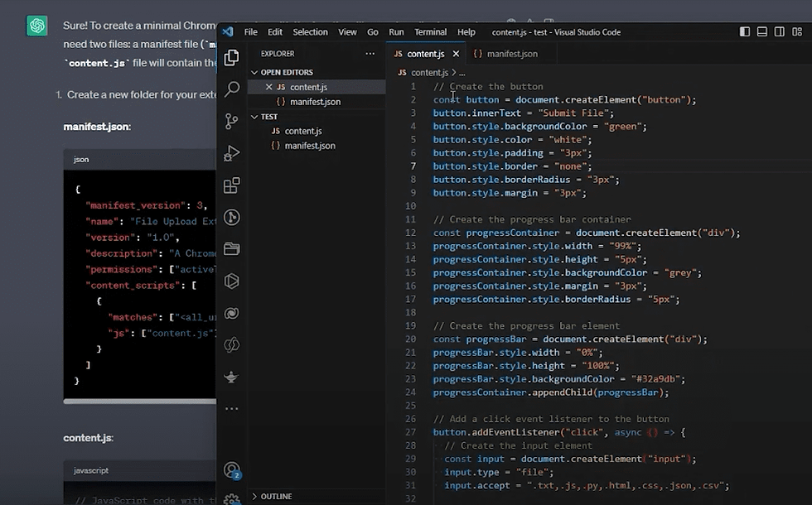Open the Run and Debug view
This screenshot has height=505, width=812.
(231, 153)
